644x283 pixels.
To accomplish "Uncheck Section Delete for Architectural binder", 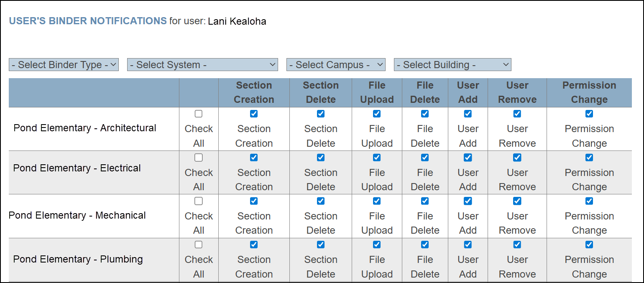I will pyautogui.click(x=321, y=114).
